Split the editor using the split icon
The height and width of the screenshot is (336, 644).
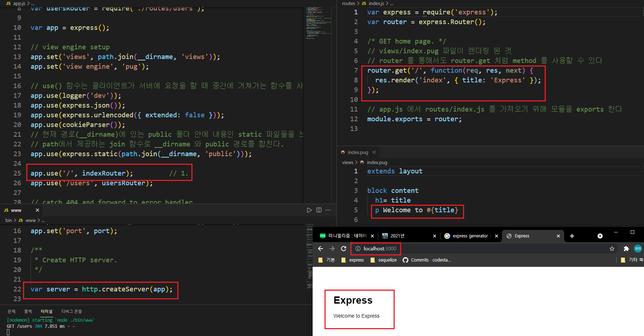pyautogui.click(x=319, y=210)
